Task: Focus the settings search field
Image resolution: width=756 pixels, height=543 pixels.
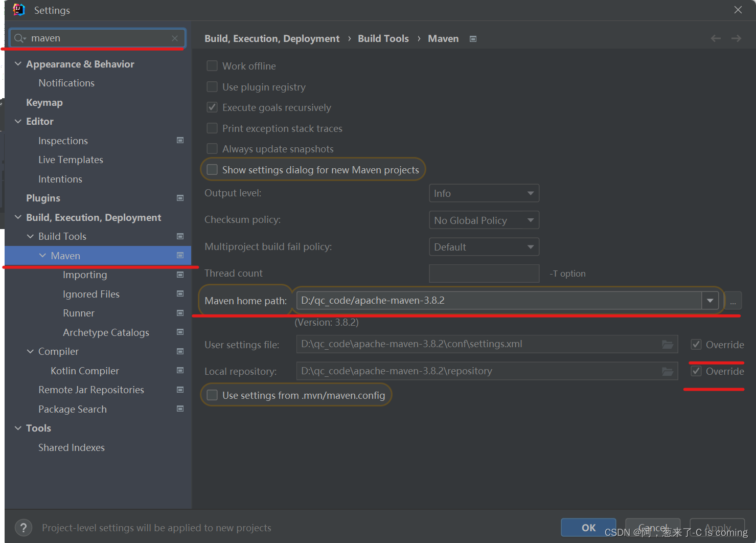Action: (x=98, y=38)
